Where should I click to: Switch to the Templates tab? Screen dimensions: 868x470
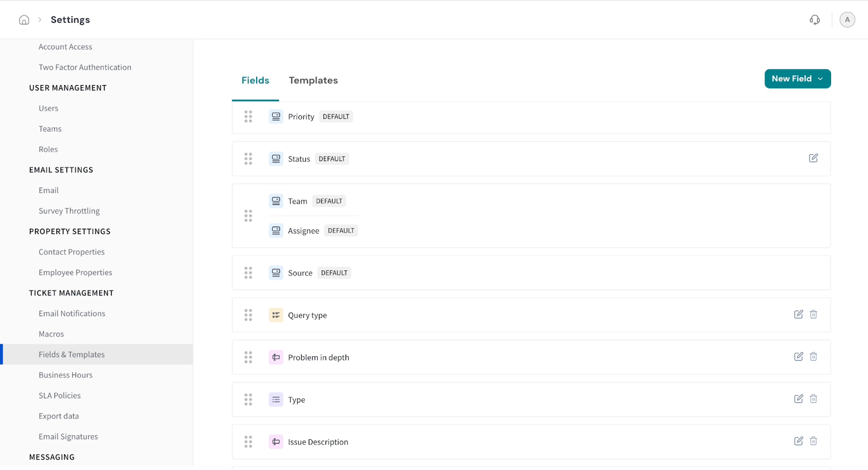click(x=313, y=80)
